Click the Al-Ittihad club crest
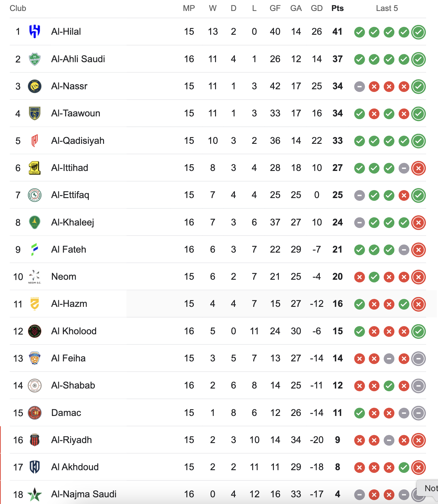The height and width of the screenshot is (504, 438). click(x=34, y=168)
